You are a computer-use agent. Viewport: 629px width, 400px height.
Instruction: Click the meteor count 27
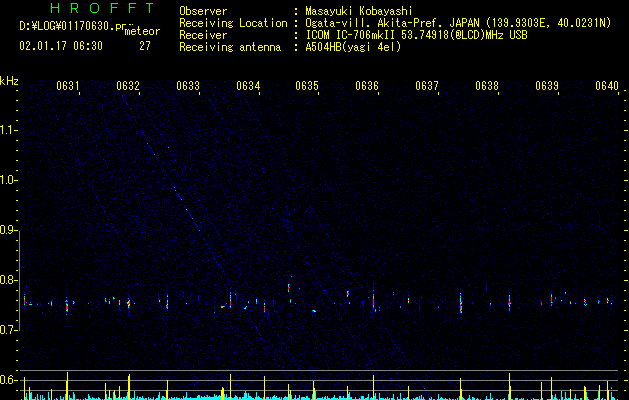pos(145,46)
